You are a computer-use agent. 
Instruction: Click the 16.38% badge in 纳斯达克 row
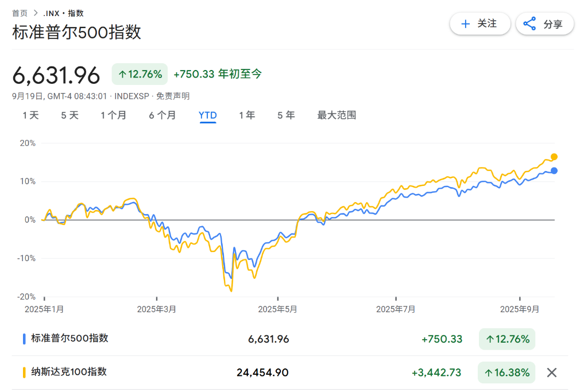pos(507,372)
